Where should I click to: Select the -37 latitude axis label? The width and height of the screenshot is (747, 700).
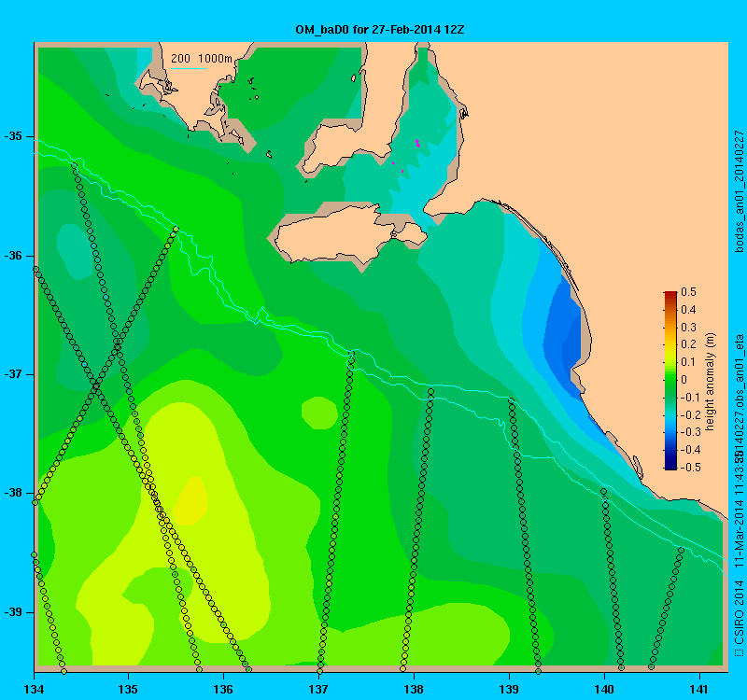click(x=13, y=374)
